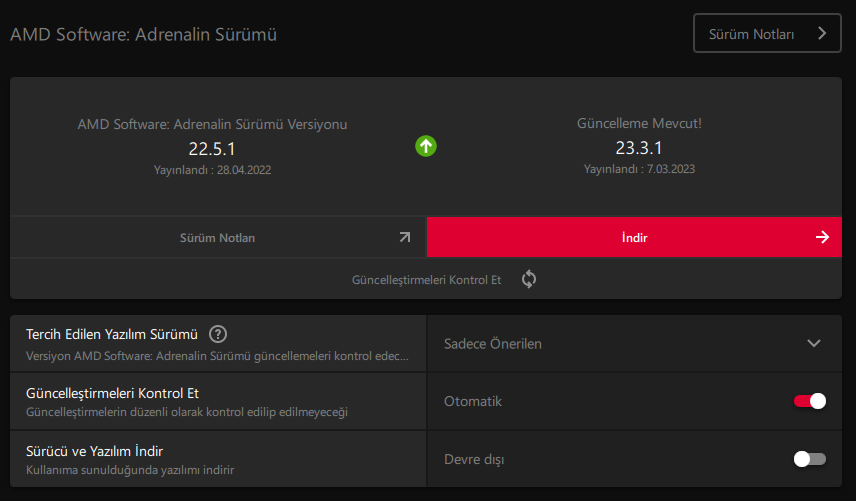
Task: Click the available version number 23.3.1
Action: 640,148
